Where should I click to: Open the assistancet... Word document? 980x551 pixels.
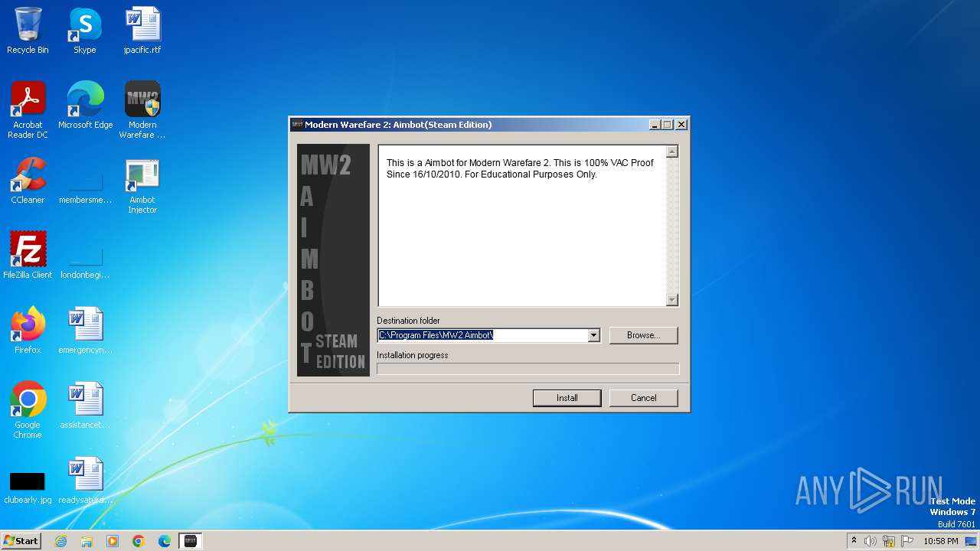(85, 406)
